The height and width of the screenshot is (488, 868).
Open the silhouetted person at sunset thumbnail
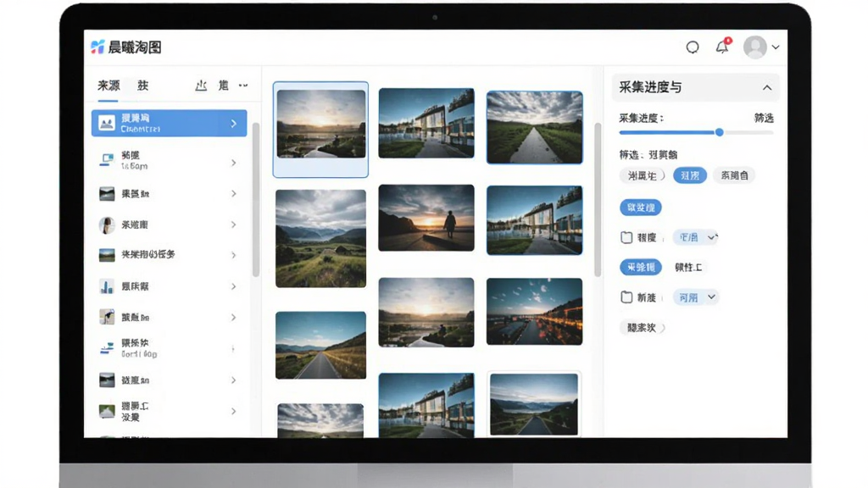(x=426, y=218)
